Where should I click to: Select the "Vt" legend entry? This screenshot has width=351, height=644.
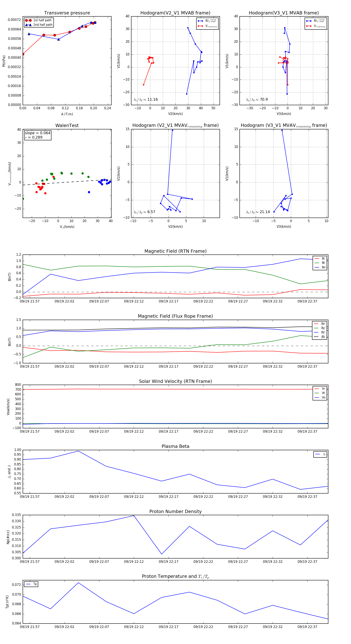pos(320,393)
